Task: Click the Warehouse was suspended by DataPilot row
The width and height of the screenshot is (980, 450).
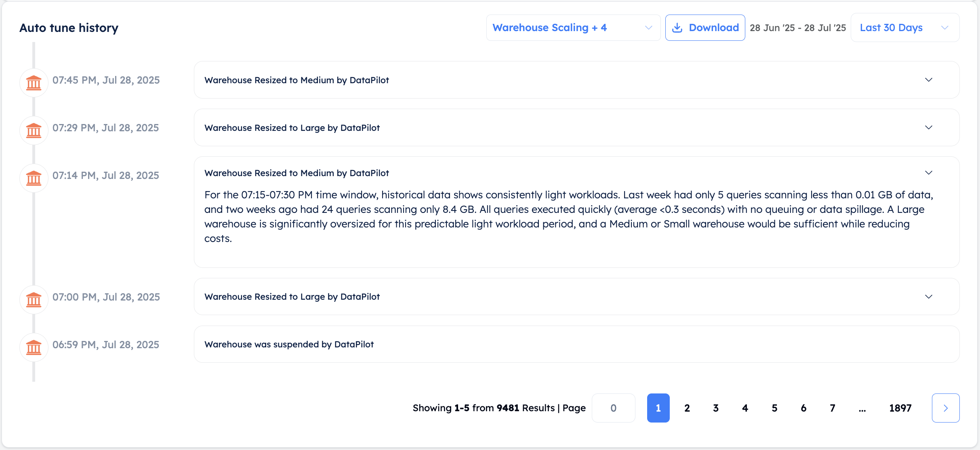Action: [576, 344]
